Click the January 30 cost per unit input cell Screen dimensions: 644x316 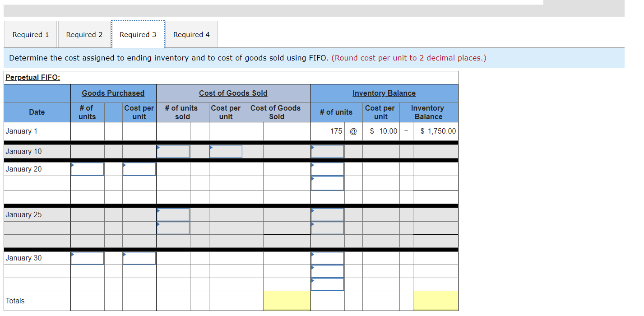click(139, 258)
